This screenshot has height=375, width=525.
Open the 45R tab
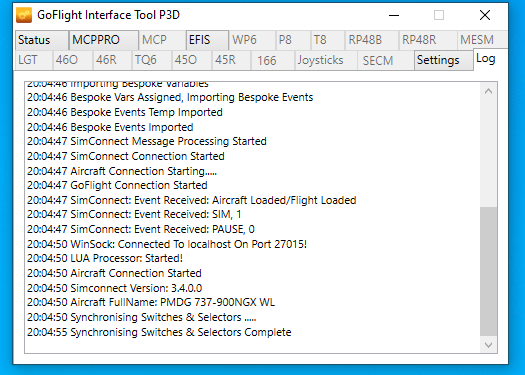point(231,60)
